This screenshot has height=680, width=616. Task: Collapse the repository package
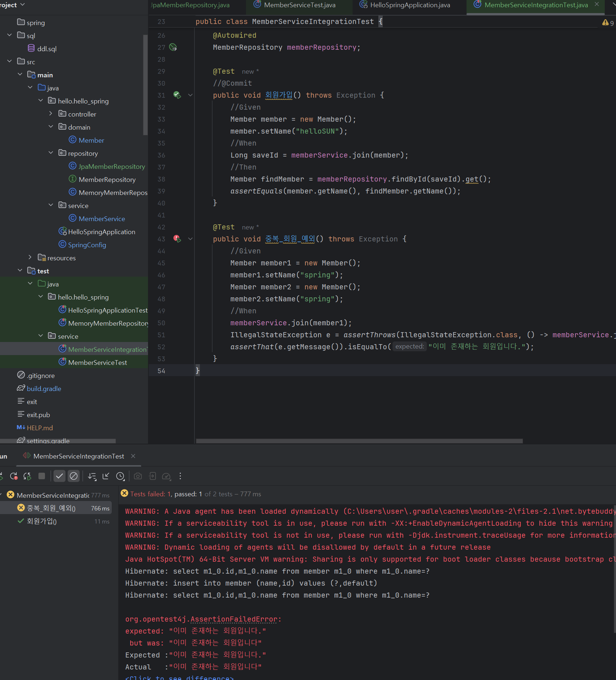click(x=51, y=153)
